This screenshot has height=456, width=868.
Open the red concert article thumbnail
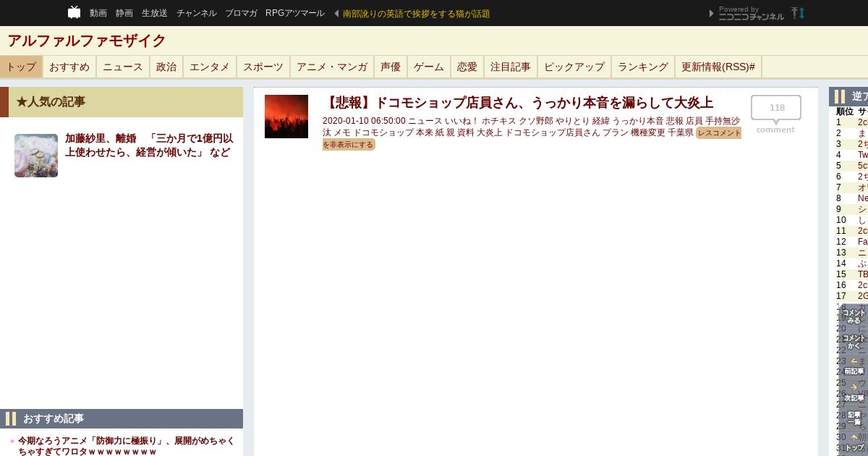tap(286, 117)
